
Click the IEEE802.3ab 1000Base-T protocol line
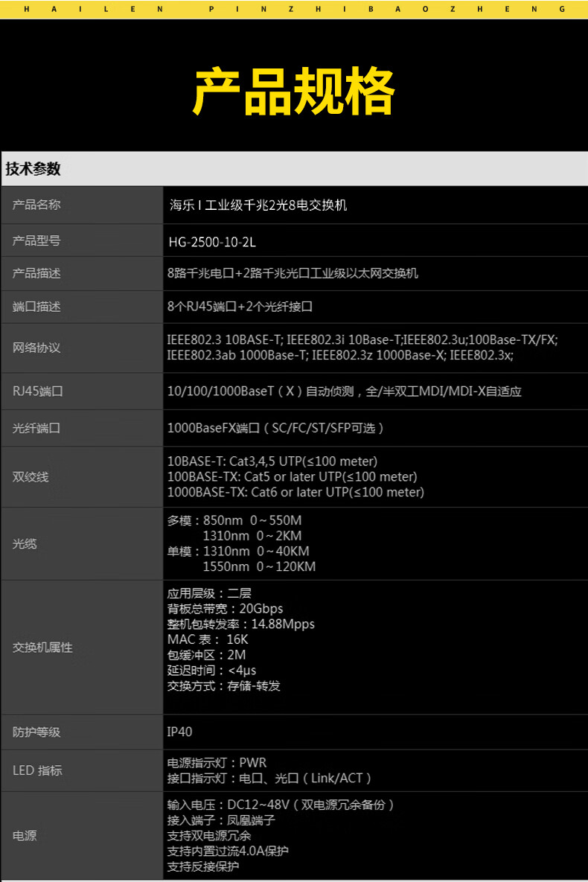(x=340, y=356)
